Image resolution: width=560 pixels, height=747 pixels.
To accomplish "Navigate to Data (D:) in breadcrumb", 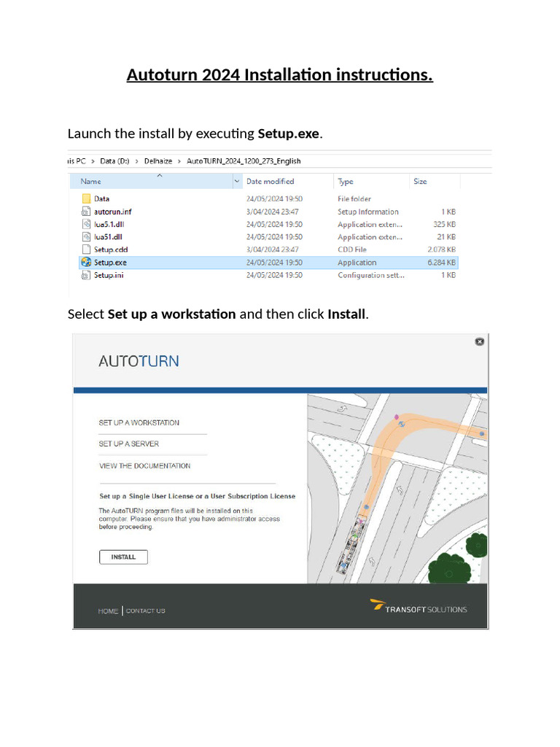I will [114, 161].
